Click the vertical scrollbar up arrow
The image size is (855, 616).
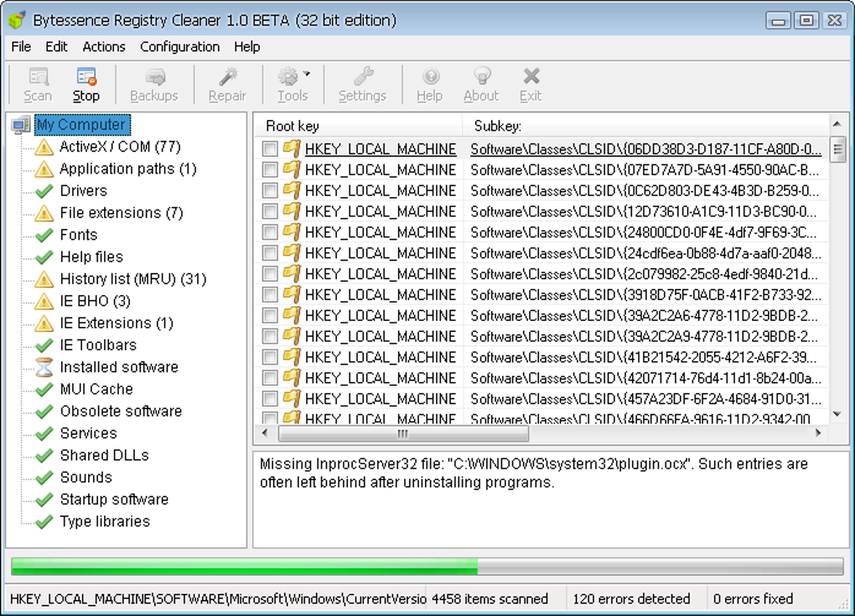[837, 124]
